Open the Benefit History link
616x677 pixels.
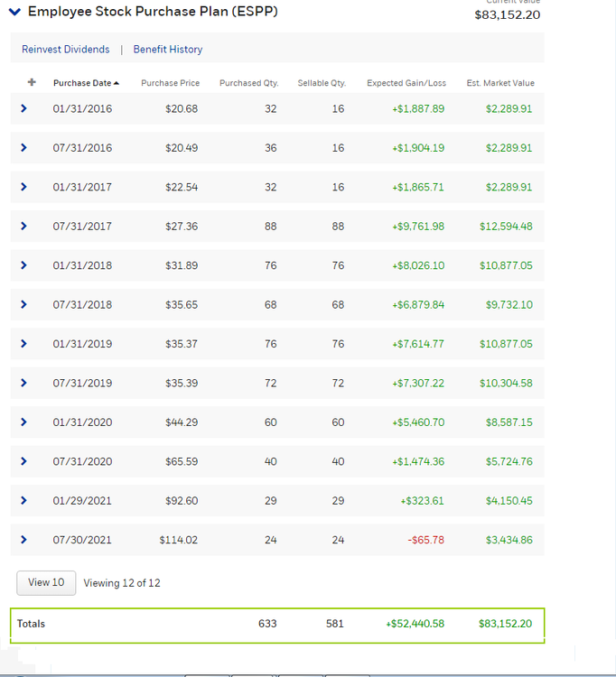[x=168, y=50]
